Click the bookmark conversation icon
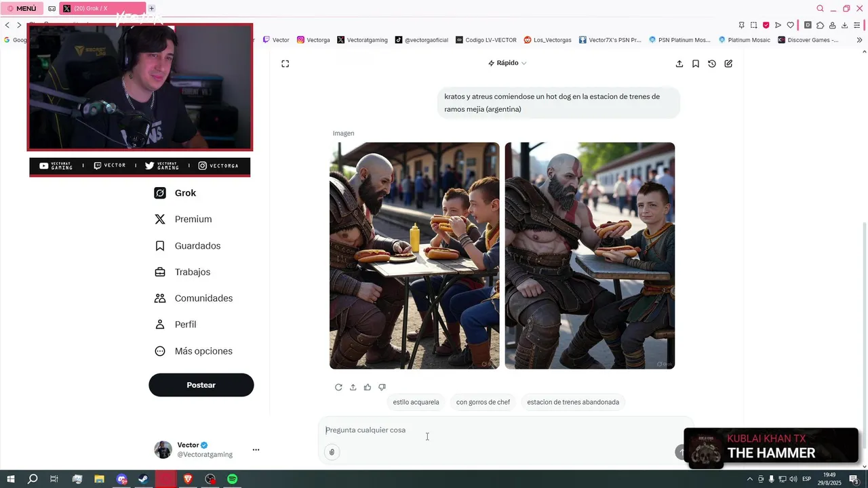 click(x=696, y=64)
